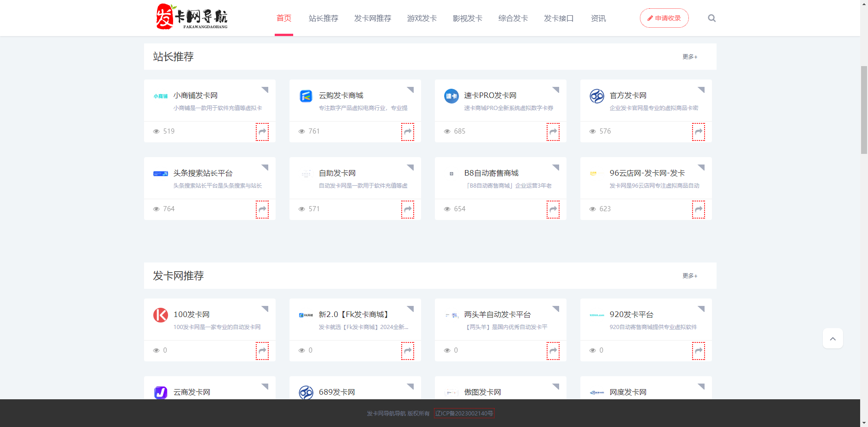Click corner triangle on 920发卡平台 card

(702, 308)
